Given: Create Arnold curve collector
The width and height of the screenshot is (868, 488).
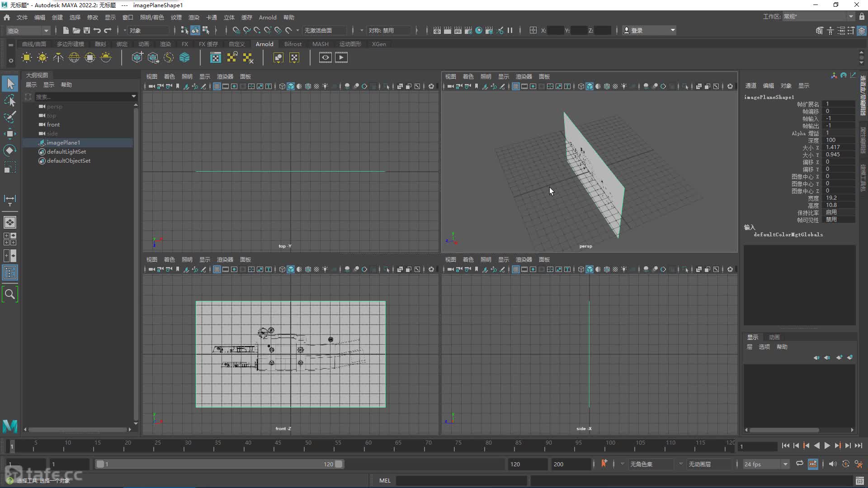Looking at the screenshot, I should tap(169, 57).
